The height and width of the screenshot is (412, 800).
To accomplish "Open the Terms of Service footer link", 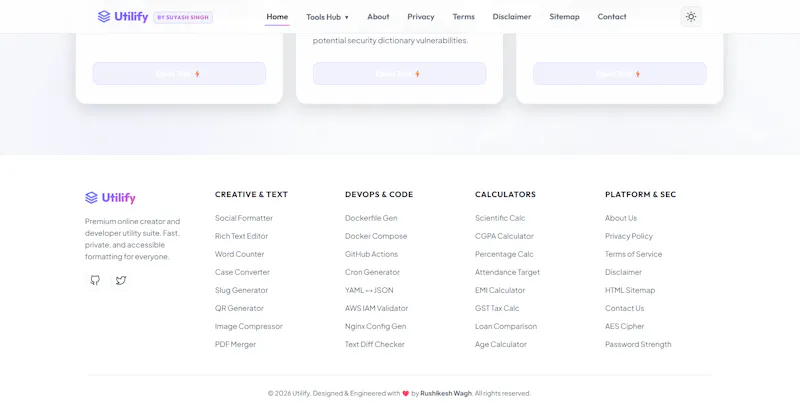I will tap(634, 254).
